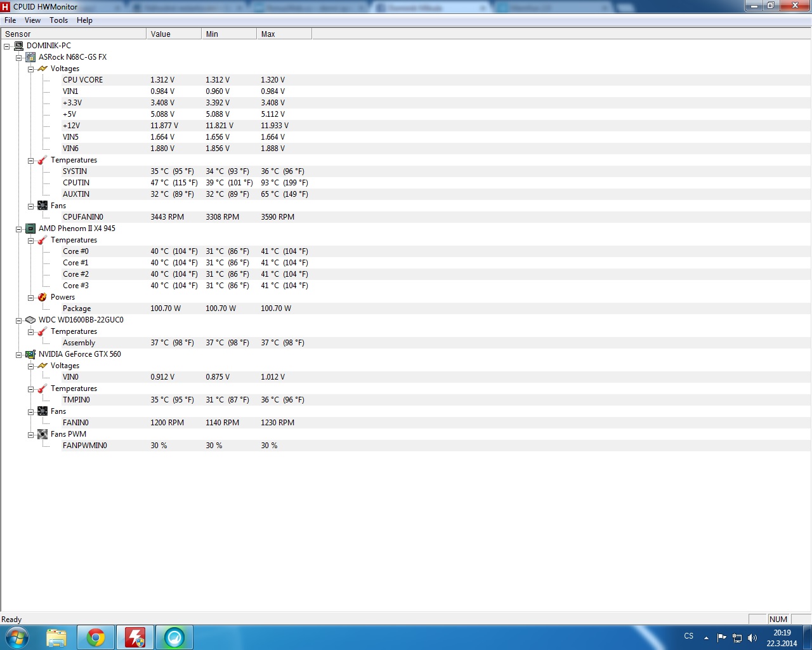Viewport: 812px width, 650px height.
Task: Open the File menu
Action: click(x=10, y=20)
